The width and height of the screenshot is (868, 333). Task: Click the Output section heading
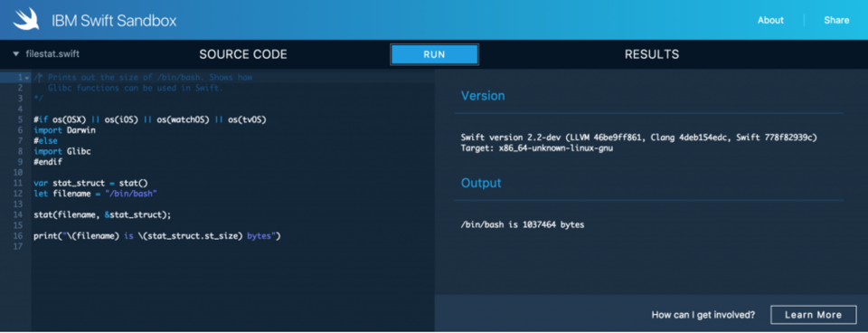click(481, 183)
